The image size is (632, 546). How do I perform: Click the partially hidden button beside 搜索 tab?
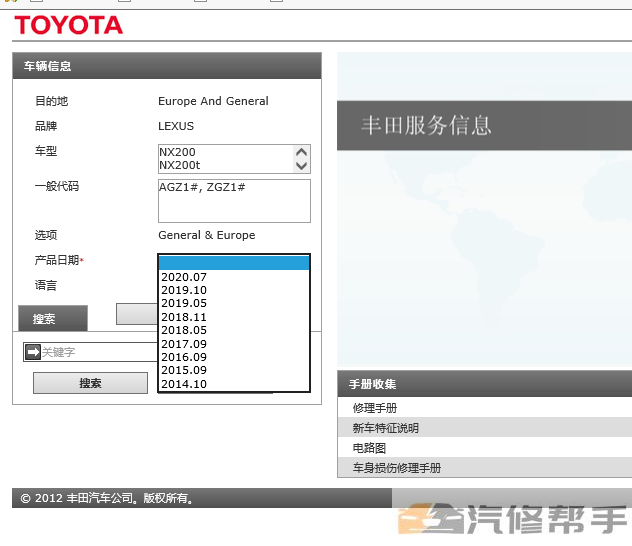[x=137, y=314]
